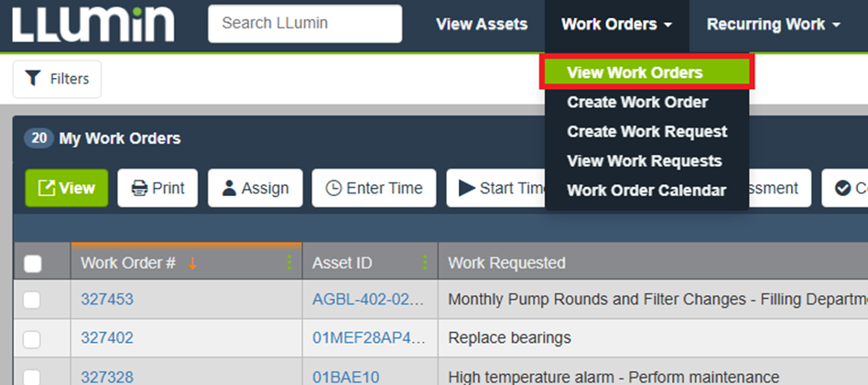Viewport: 868px width, 385px height.
Task: Expand the Work Orders dropdown menu
Action: pyautogui.click(x=616, y=25)
